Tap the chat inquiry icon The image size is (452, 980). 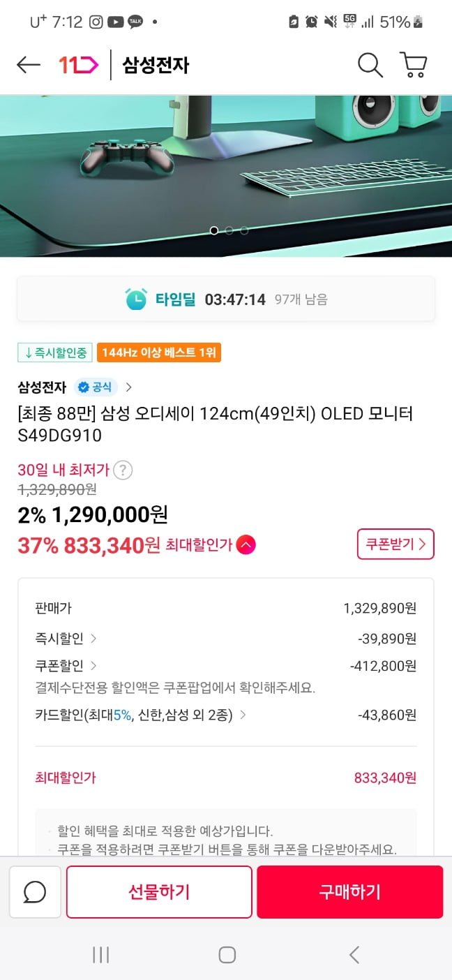35,892
